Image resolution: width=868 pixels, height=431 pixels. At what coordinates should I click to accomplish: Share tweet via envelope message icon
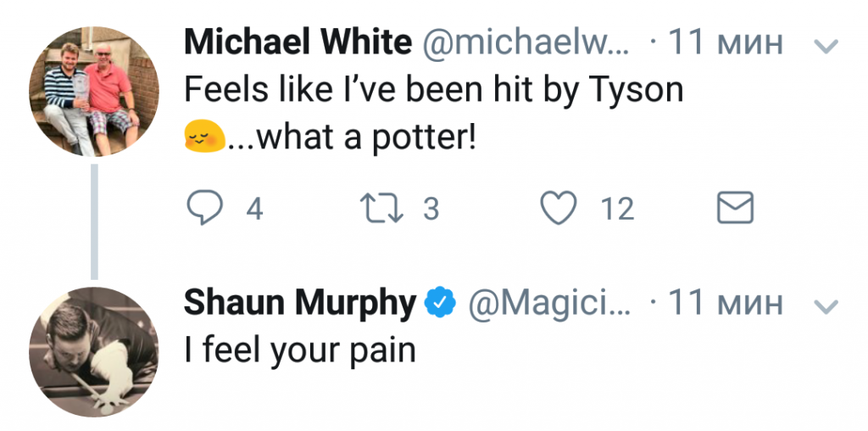(735, 208)
